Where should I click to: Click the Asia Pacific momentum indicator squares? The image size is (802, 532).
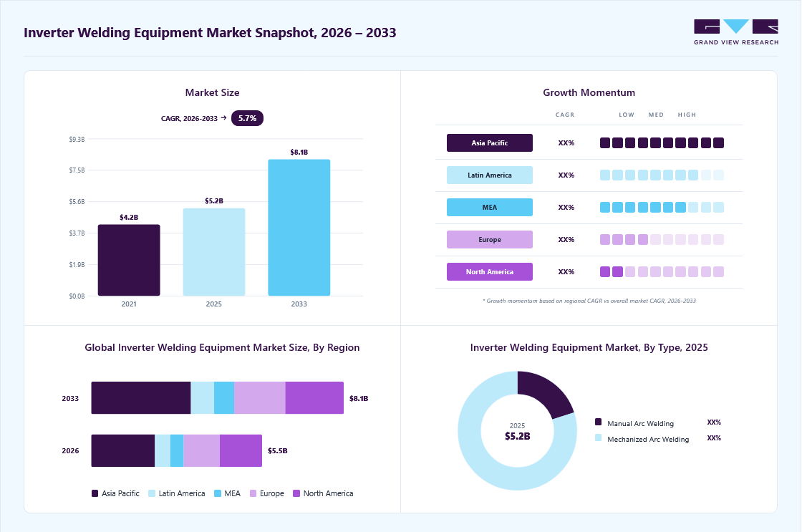click(x=662, y=142)
